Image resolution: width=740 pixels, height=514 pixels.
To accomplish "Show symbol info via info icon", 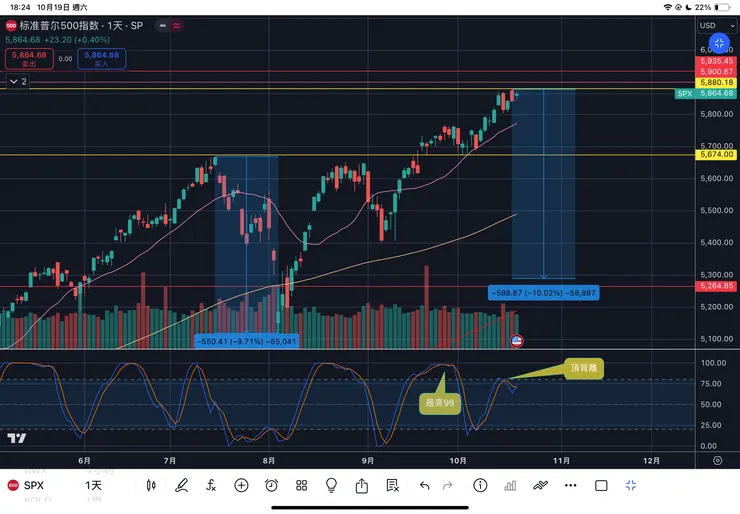I will coord(480,485).
